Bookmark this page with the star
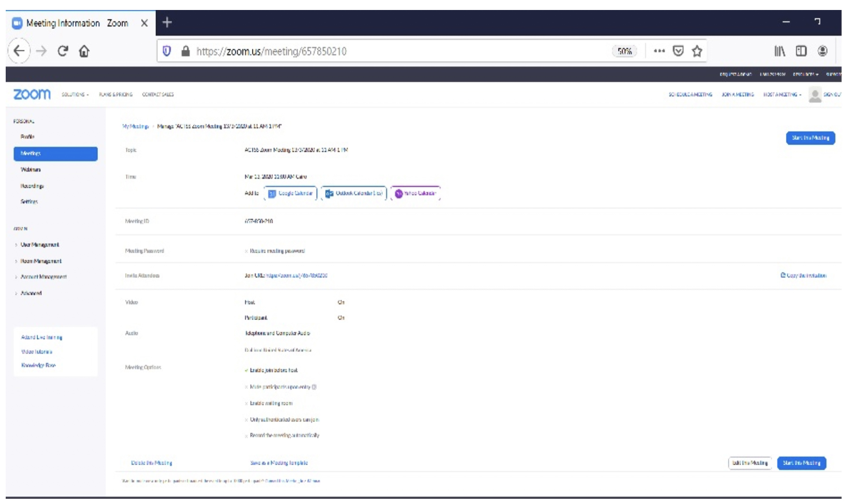 [697, 51]
